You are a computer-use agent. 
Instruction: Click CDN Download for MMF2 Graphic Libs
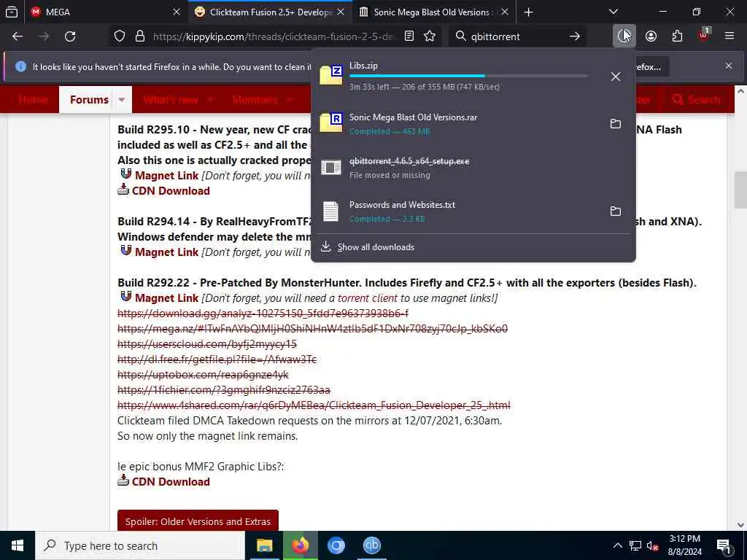(x=171, y=481)
